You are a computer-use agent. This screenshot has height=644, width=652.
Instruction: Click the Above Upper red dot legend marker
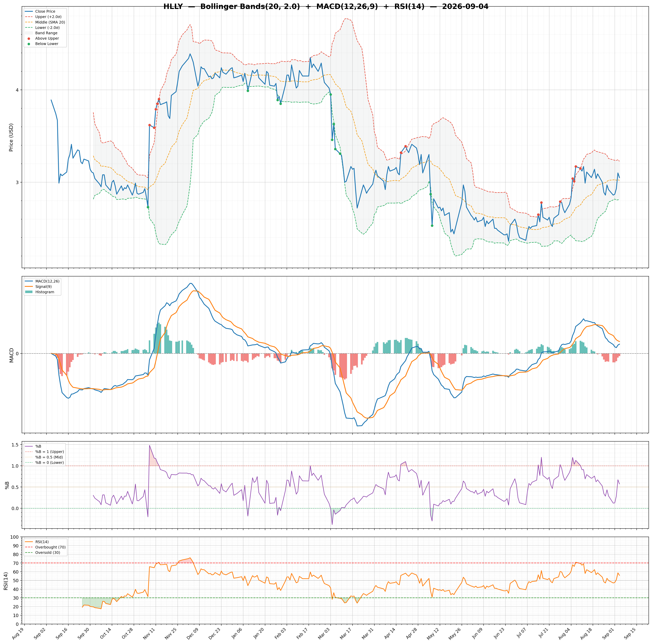point(29,38)
